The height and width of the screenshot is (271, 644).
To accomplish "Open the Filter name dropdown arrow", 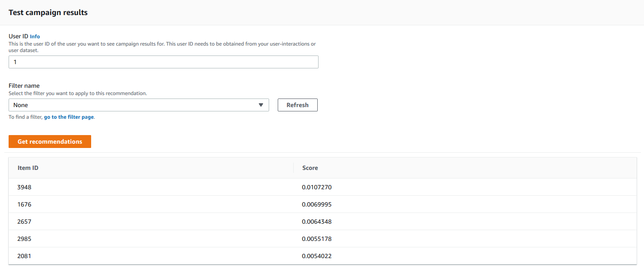I will pyautogui.click(x=261, y=105).
